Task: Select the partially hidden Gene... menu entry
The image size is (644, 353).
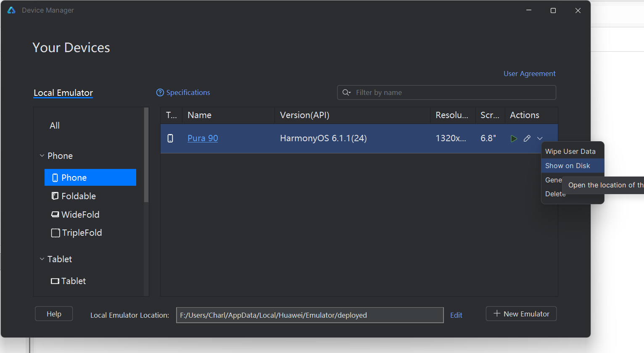Action: (553, 180)
